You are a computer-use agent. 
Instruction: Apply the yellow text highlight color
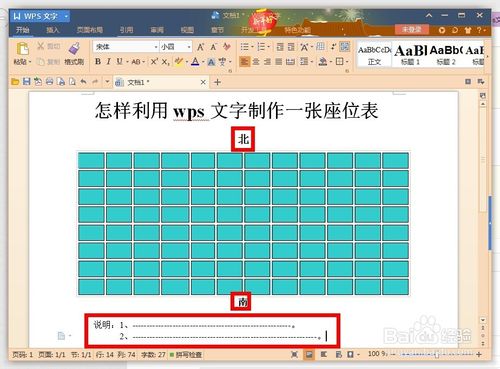(x=179, y=62)
